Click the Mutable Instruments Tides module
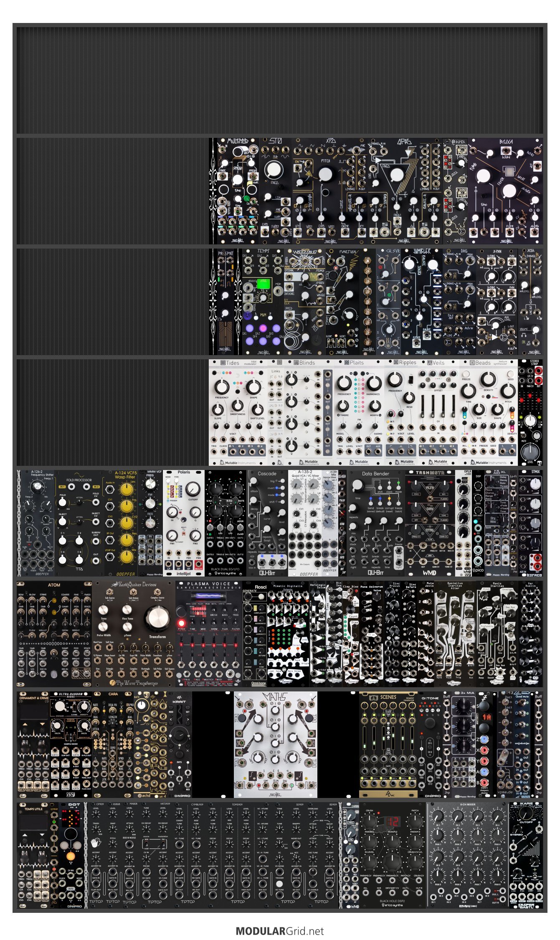Viewport: 560px width, 940px height. point(238,412)
